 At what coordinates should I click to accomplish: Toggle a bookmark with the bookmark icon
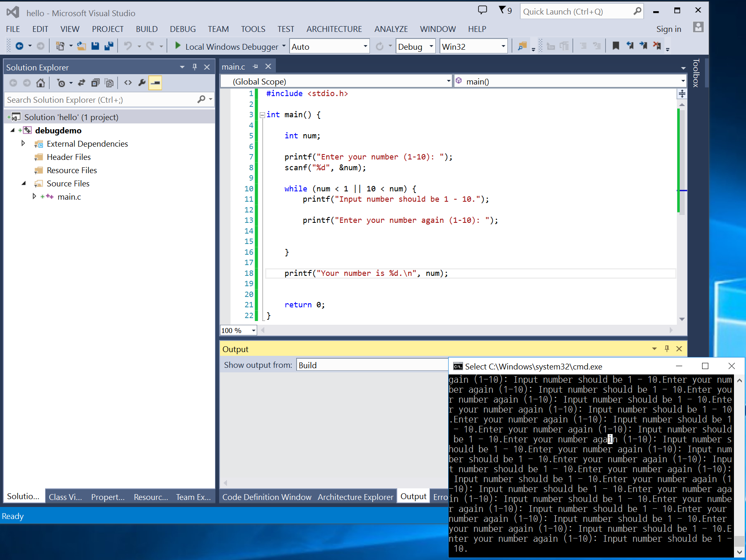click(x=616, y=46)
